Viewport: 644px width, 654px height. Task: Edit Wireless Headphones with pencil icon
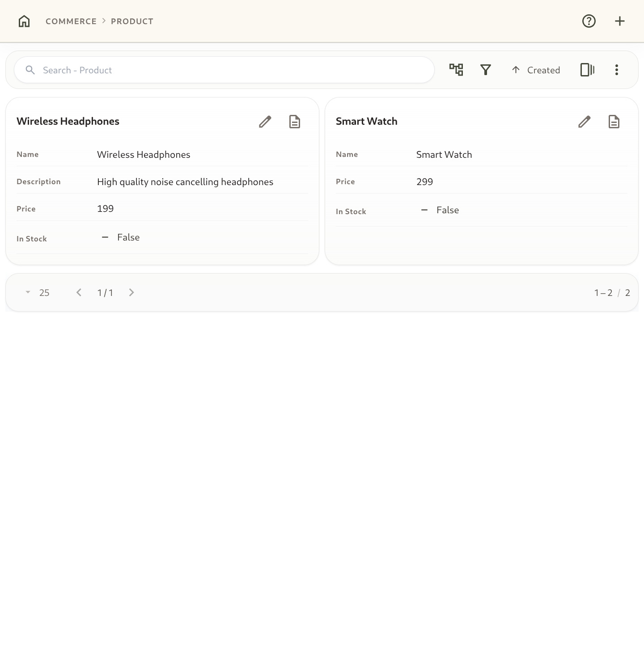pos(265,122)
